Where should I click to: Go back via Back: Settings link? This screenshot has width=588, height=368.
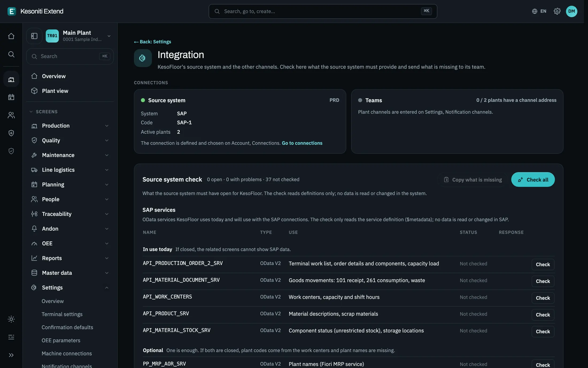click(152, 42)
